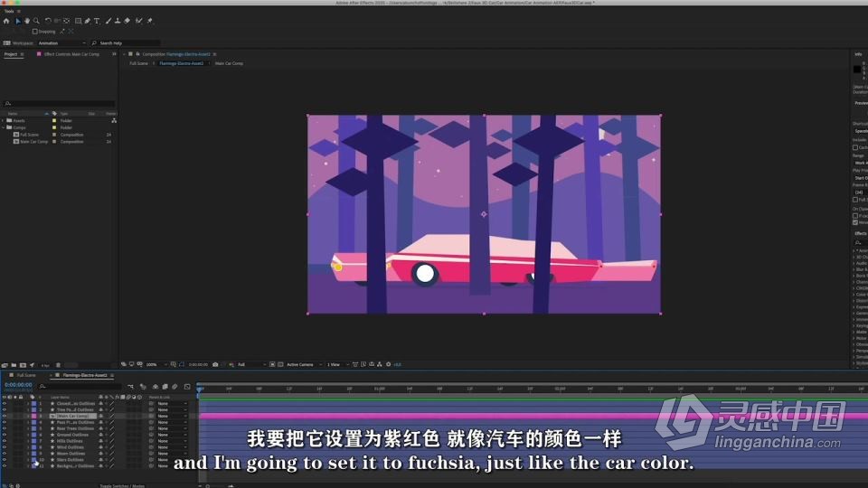The height and width of the screenshot is (488, 868).
Task: Select the Rotation tool
Action: coord(48,21)
